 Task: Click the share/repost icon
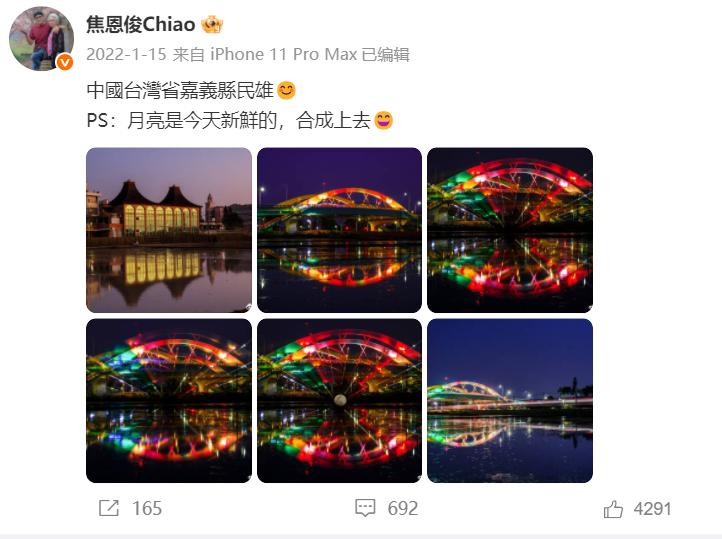point(109,508)
